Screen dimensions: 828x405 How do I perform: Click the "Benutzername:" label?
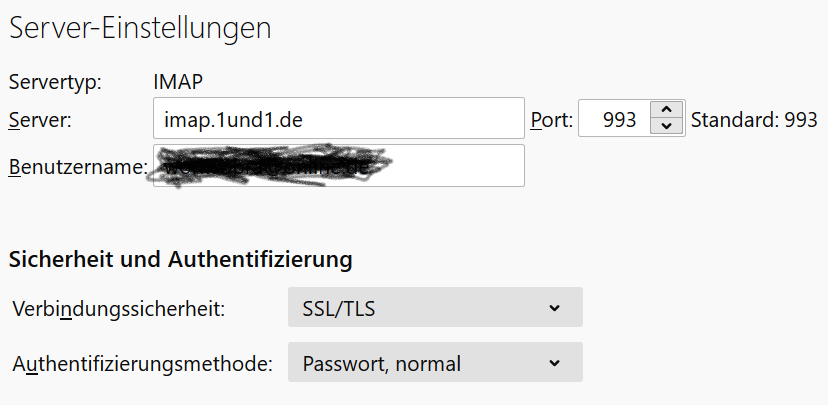tap(78, 167)
